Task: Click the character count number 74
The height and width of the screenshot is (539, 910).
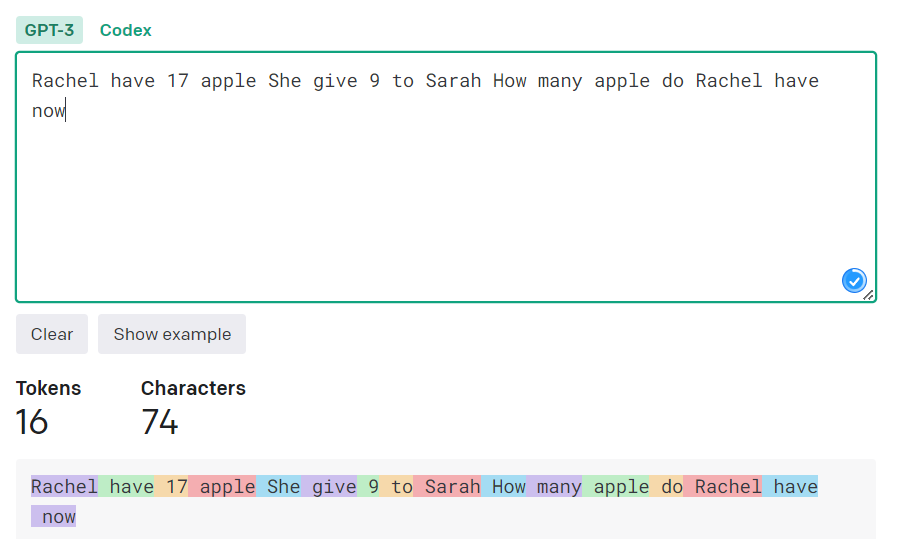Action: point(159,423)
